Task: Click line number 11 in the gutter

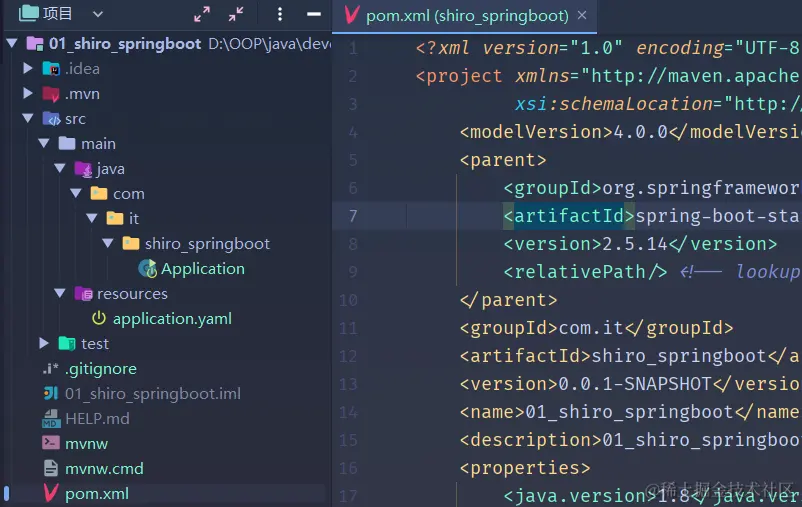Action: point(348,328)
